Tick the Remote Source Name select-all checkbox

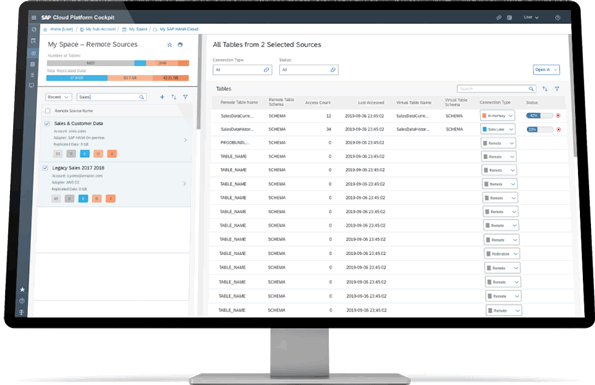[47, 111]
